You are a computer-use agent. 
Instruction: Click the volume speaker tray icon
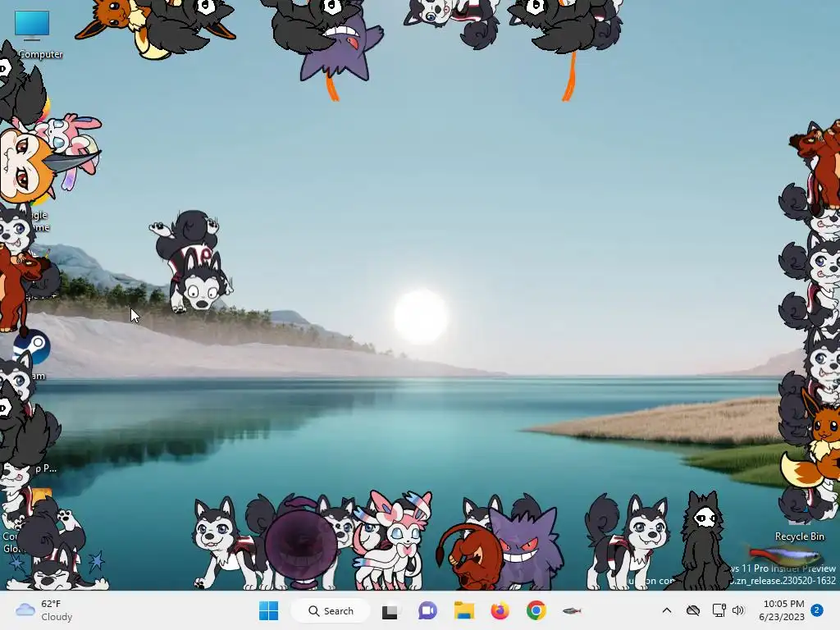[x=739, y=610]
